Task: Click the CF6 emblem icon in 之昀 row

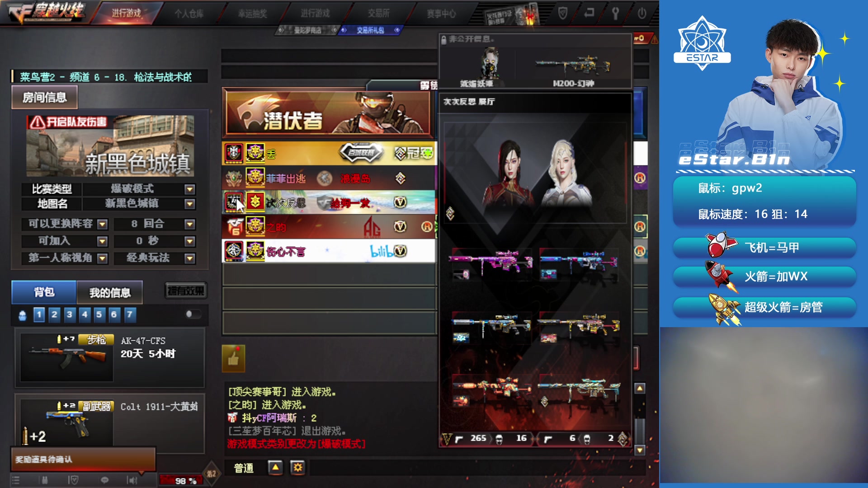Action: (x=234, y=227)
